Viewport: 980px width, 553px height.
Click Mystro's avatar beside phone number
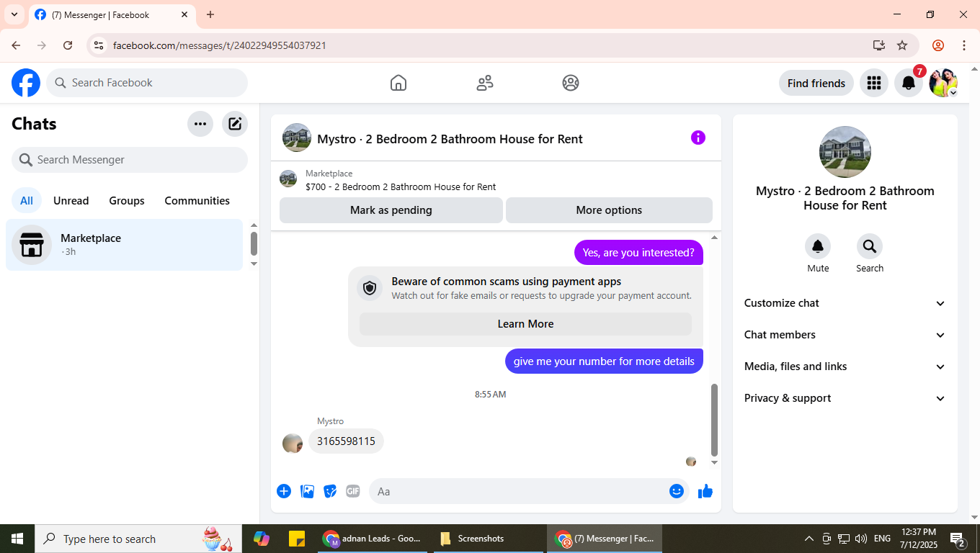point(293,444)
